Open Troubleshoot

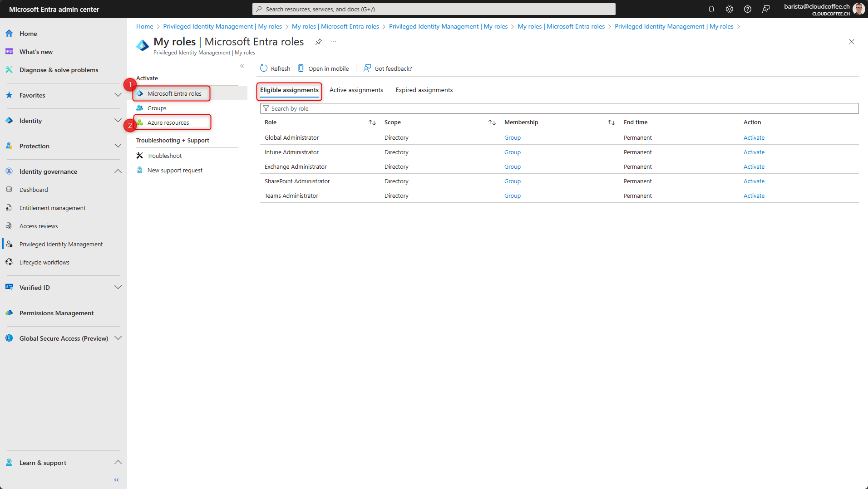point(164,156)
